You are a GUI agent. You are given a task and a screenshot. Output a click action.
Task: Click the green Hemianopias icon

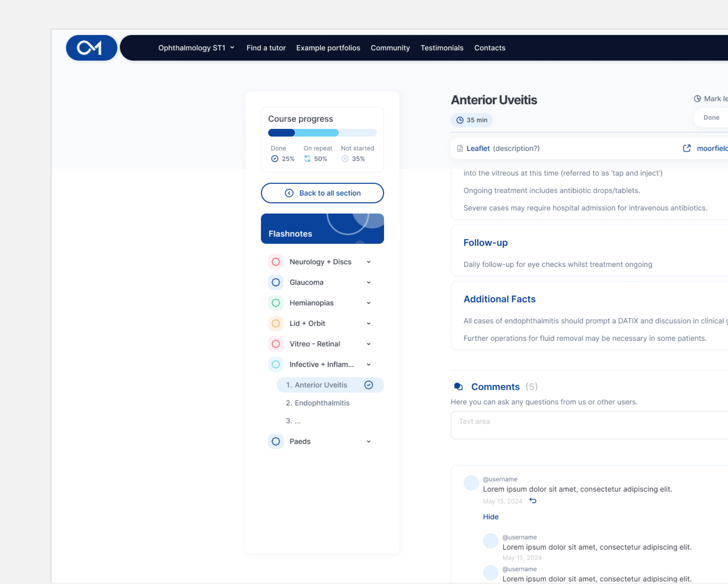276,303
